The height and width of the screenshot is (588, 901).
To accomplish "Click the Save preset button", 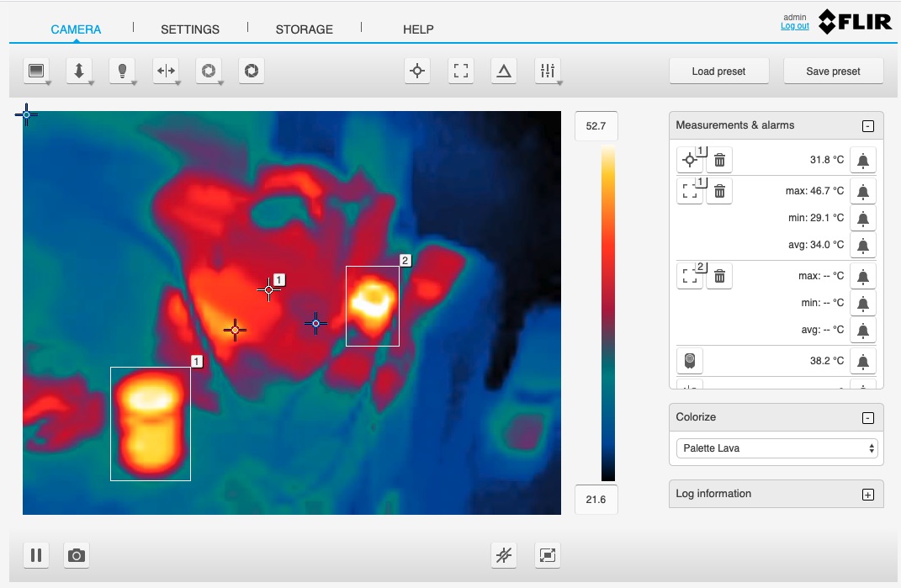I will point(832,71).
